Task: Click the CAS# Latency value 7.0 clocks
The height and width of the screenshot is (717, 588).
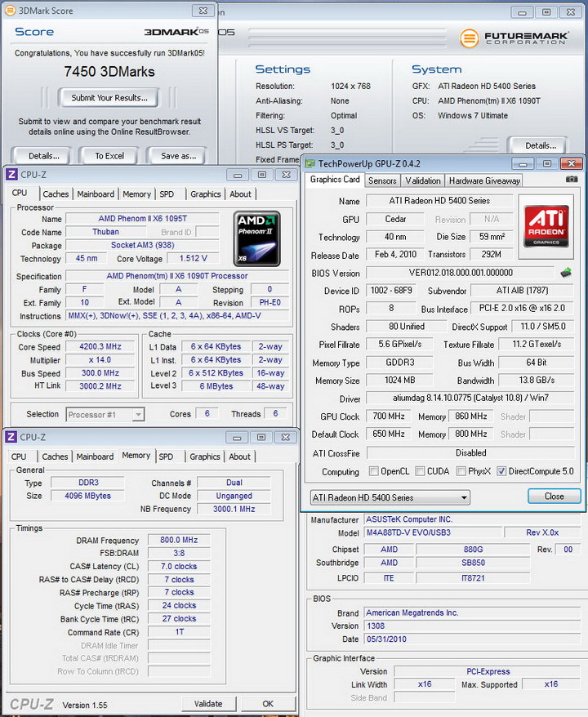Action: tap(179, 566)
